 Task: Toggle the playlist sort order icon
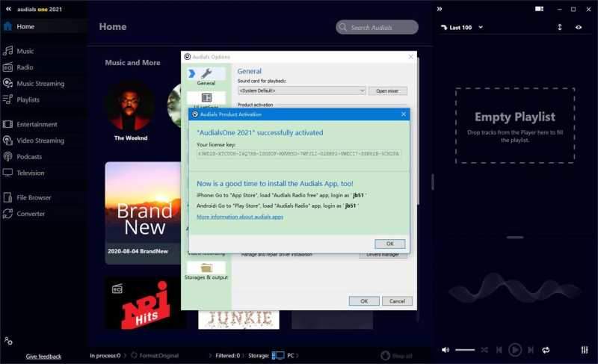point(559,28)
